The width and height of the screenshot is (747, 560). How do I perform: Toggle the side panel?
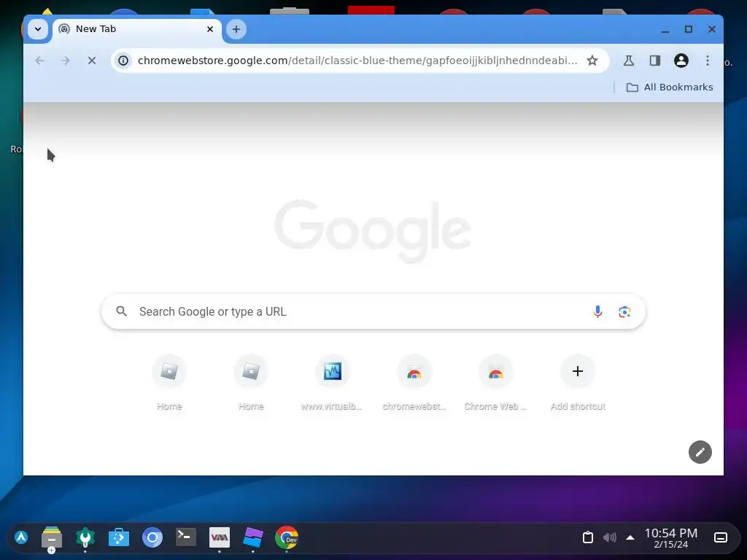click(x=654, y=61)
